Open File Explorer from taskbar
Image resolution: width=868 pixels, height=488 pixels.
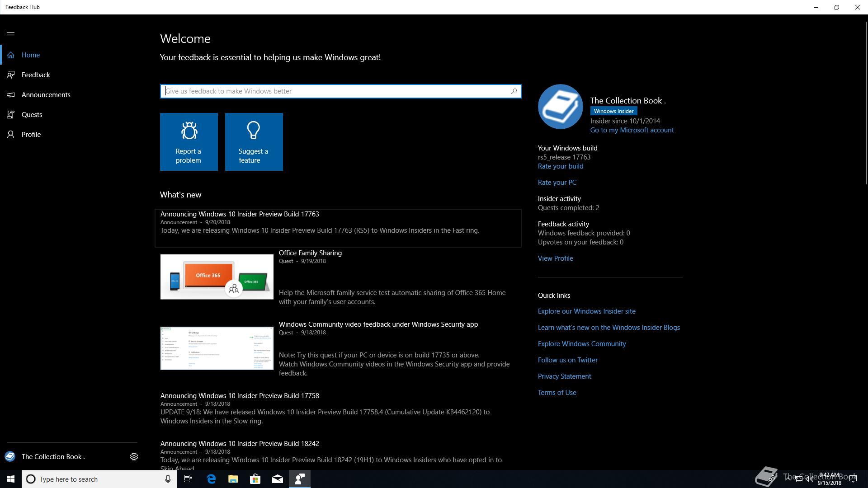pyautogui.click(x=233, y=479)
